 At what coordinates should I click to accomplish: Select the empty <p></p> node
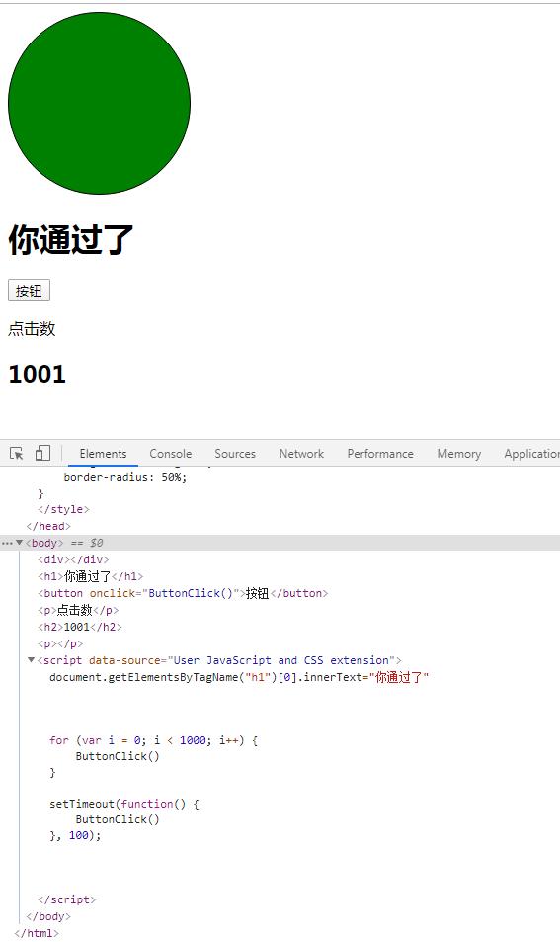(x=60, y=643)
